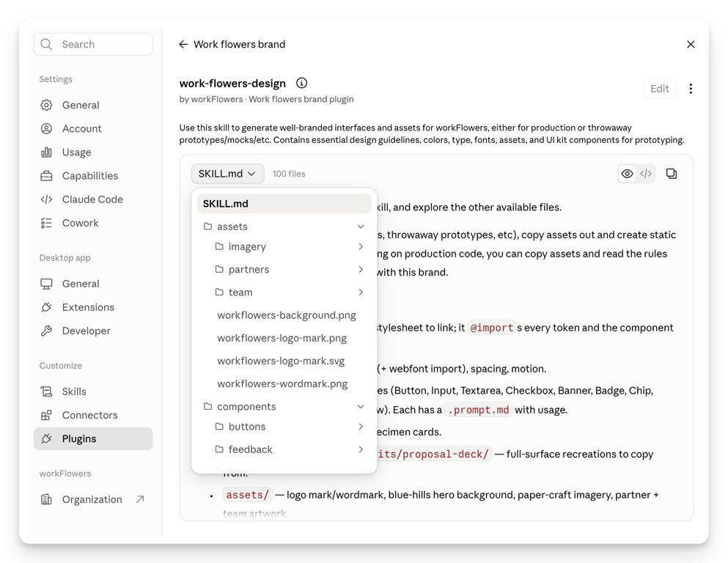Click the Cowork checklist icon

(46, 223)
